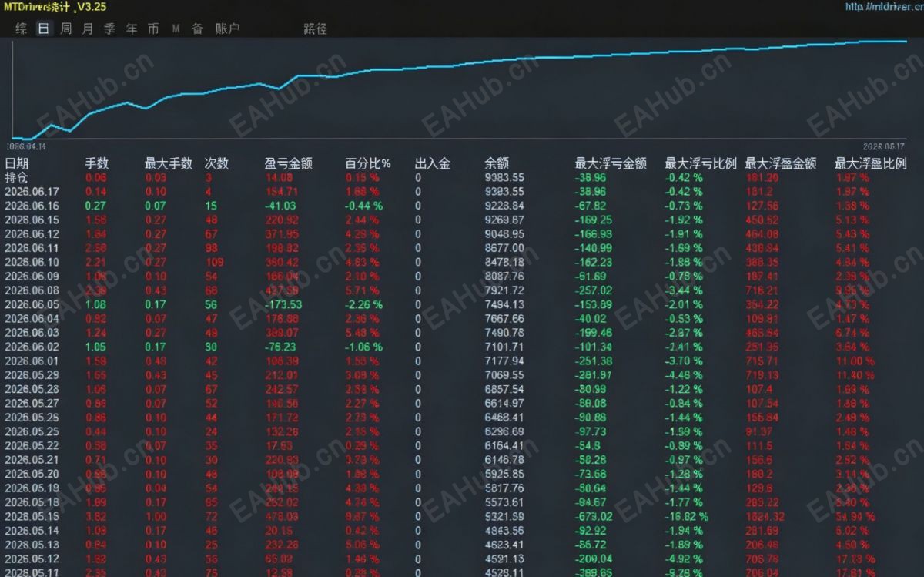Click max floating loss -257.02
924x577 pixels.
[x=594, y=290]
